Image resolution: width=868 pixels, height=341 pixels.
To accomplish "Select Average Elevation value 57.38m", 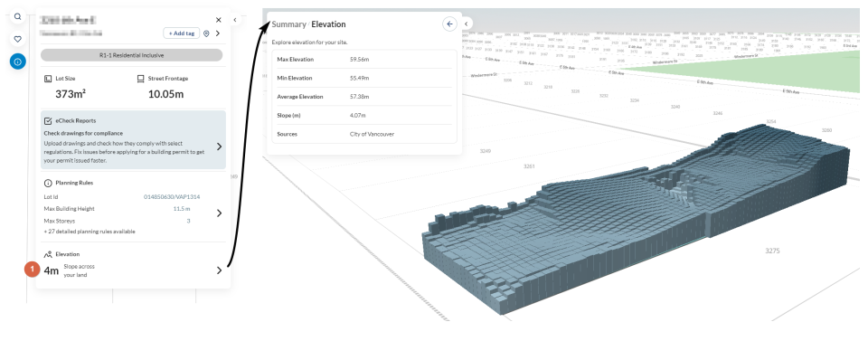I will [x=359, y=97].
